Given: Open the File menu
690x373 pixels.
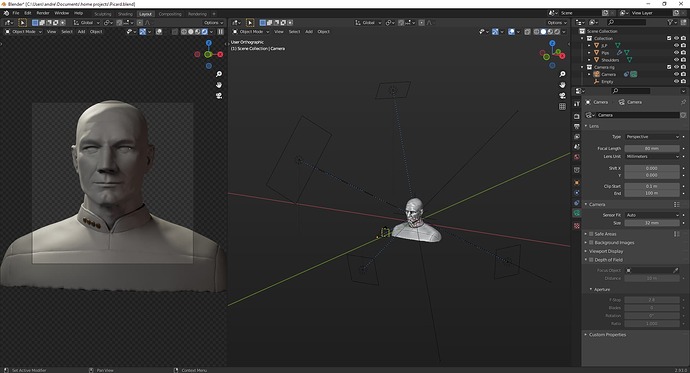Looking at the screenshot, I should 16,13.
